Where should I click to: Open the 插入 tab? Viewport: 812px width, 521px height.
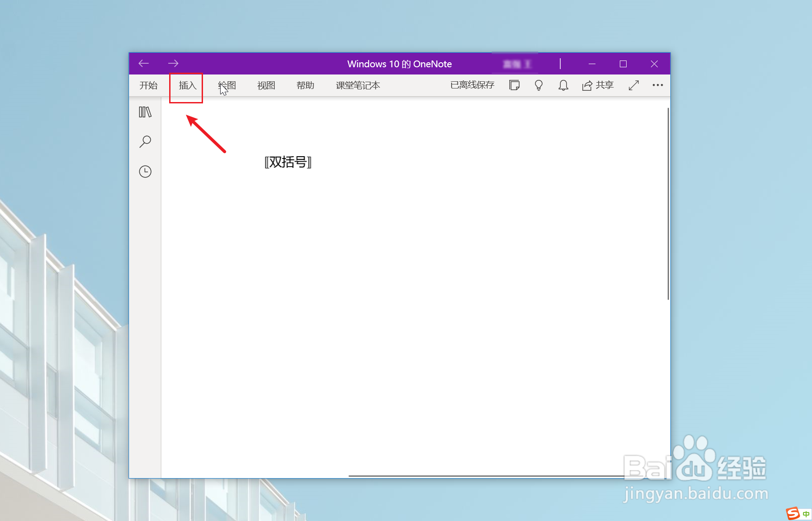pyautogui.click(x=188, y=85)
